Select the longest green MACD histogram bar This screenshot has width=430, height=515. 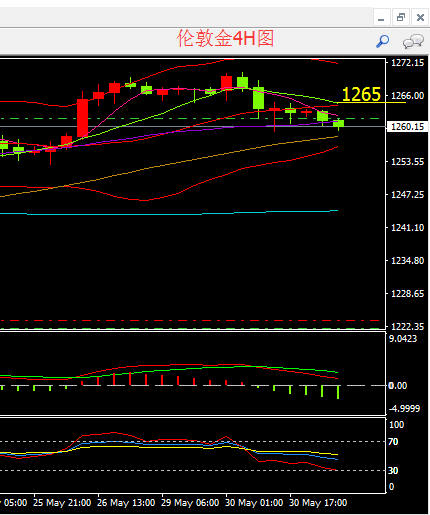338,392
